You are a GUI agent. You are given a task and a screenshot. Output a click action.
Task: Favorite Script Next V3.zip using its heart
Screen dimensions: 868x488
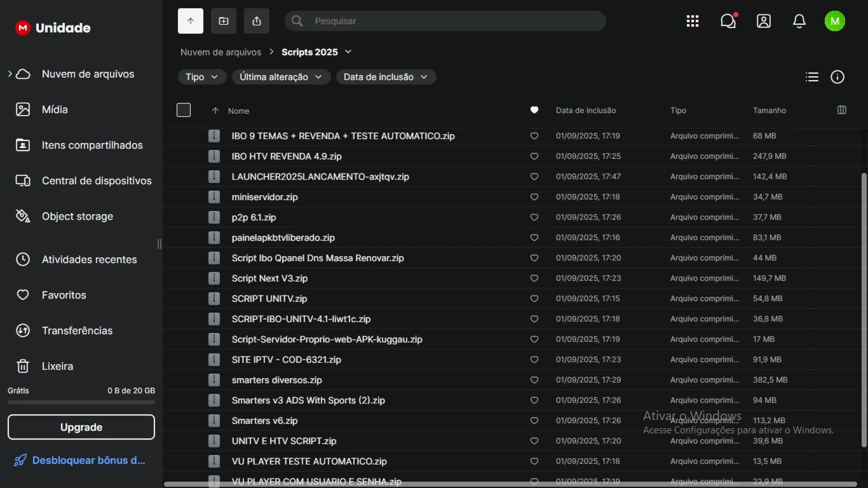coord(534,278)
